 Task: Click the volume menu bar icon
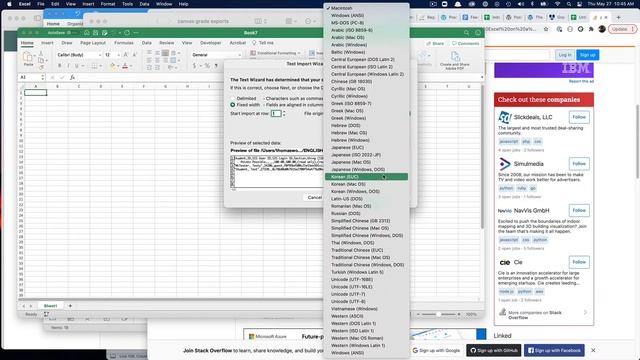pos(520,4)
